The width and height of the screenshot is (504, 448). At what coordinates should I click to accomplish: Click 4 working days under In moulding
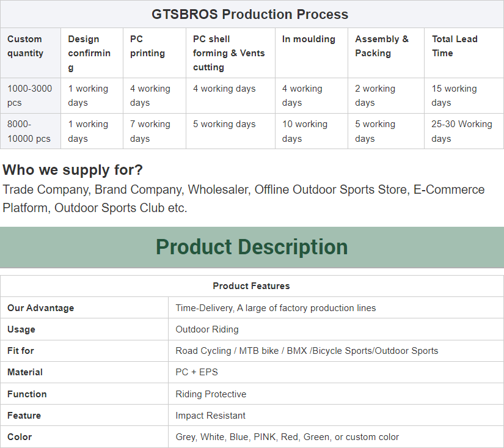pyautogui.click(x=312, y=95)
